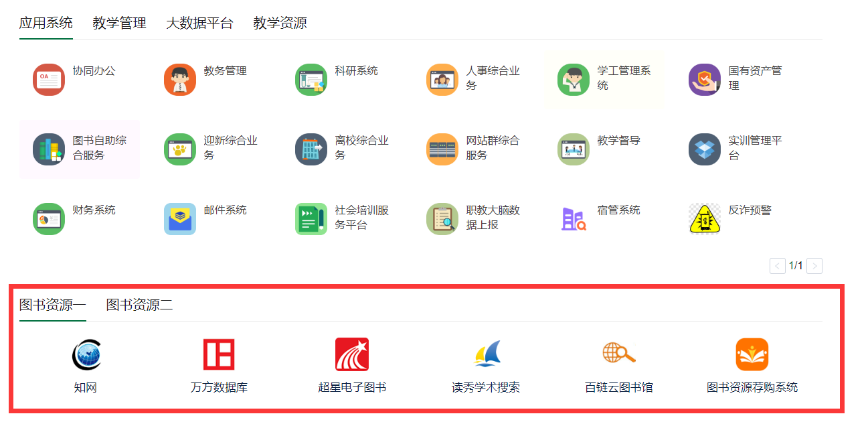Switch to the 图书资源二 tab
Viewport: 868px width, 422px height.
[x=139, y=305]
